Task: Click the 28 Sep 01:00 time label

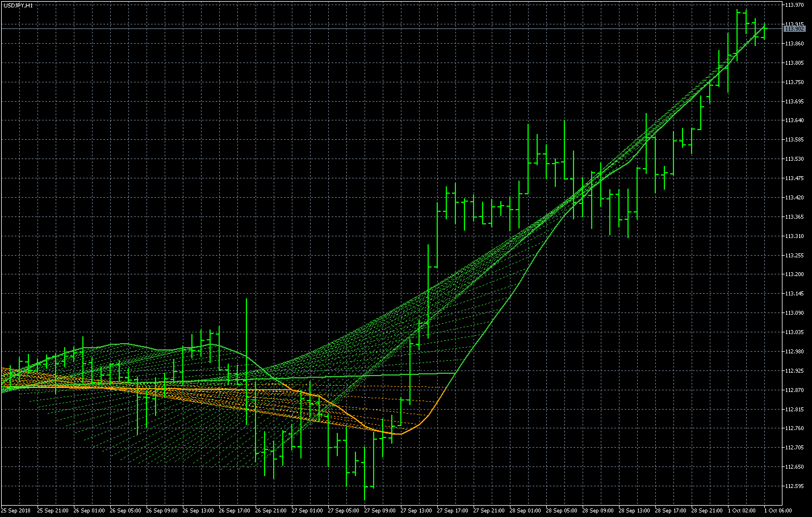Action: [x=525, y=511]
